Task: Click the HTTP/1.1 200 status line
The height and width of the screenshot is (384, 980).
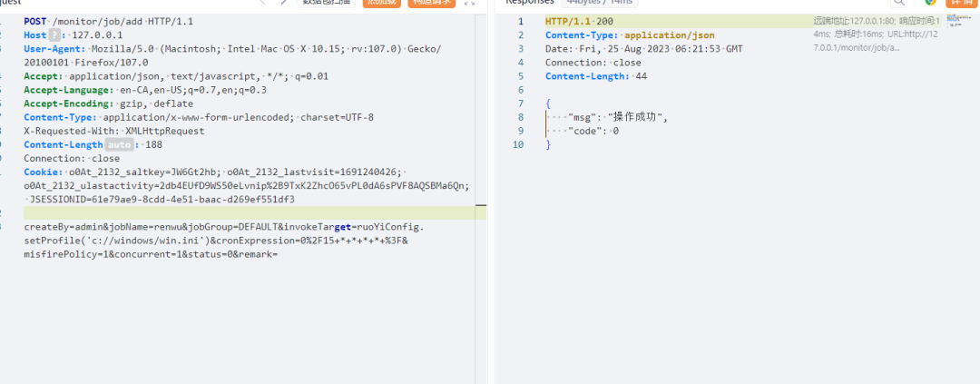Action: click(x=579, y=21)
